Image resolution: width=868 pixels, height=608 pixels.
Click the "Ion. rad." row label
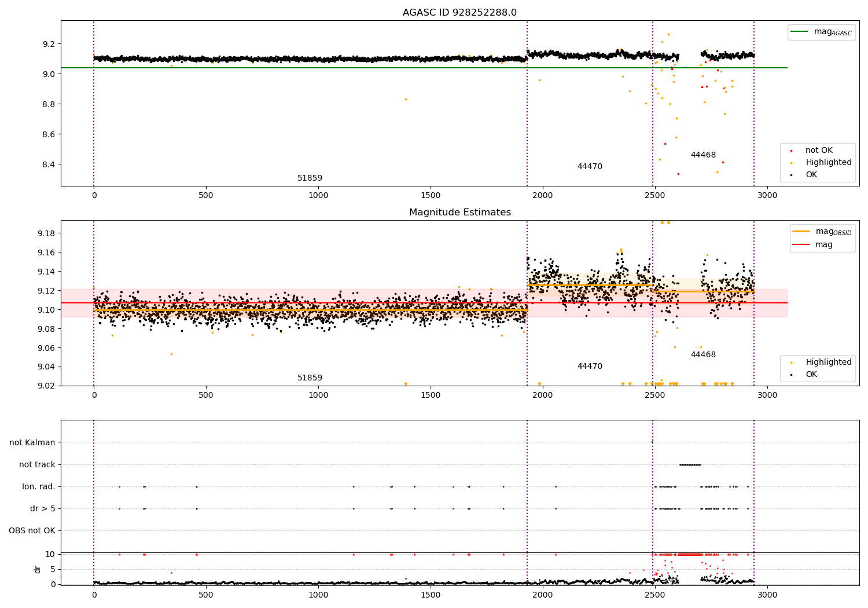[39, 486]
